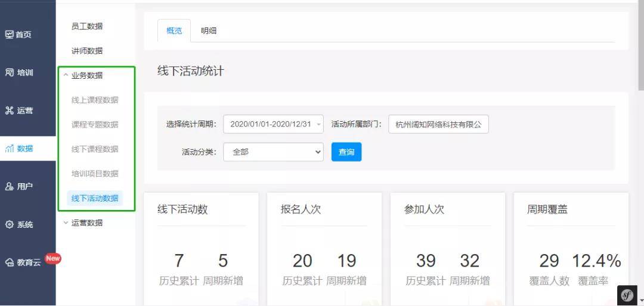This screenshot has width=644, height=306.
Task: Click the 线下活动统计 heading
Action: [x=191, y=70]
